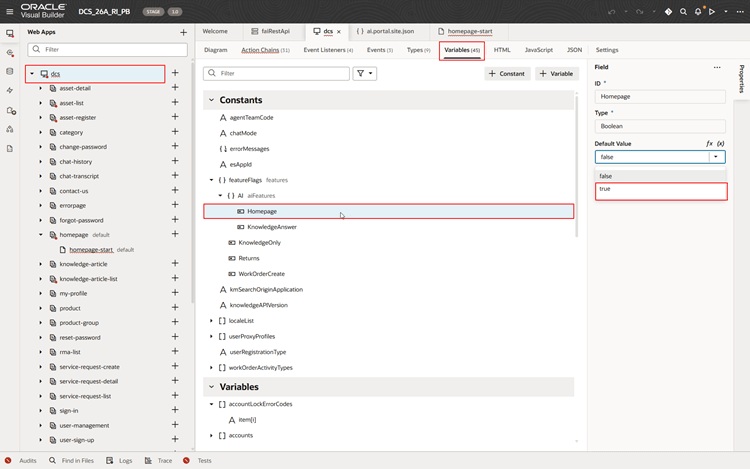The image size is (750, 469).
Task: Open the Services lightning icon in sidebar
Action: pos(10,90)
